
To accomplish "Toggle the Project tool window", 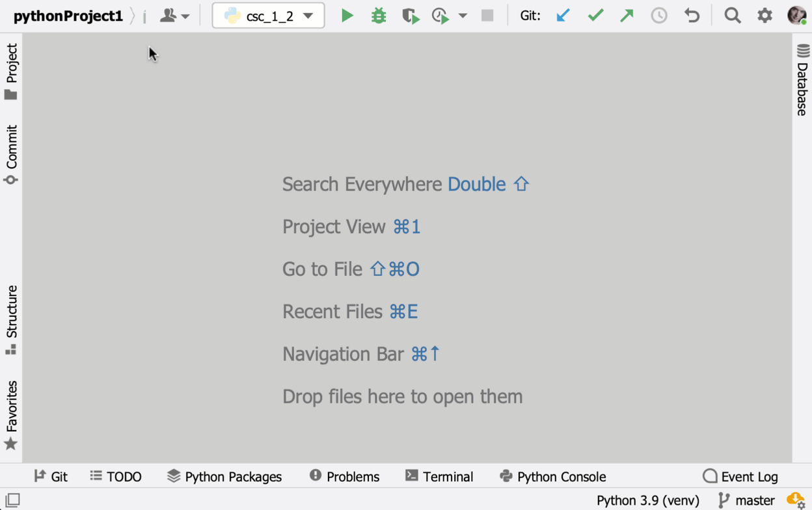I will (11, 72).
